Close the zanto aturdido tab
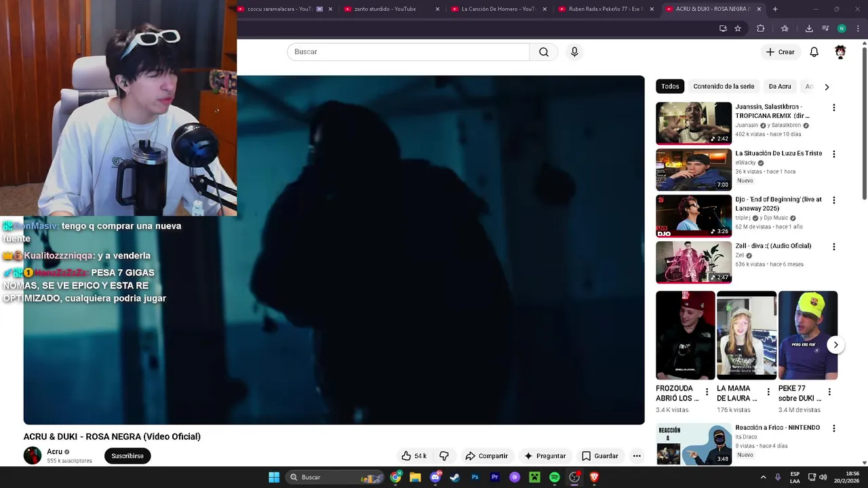This screenshot has height=488, width=868. [437, 9]
